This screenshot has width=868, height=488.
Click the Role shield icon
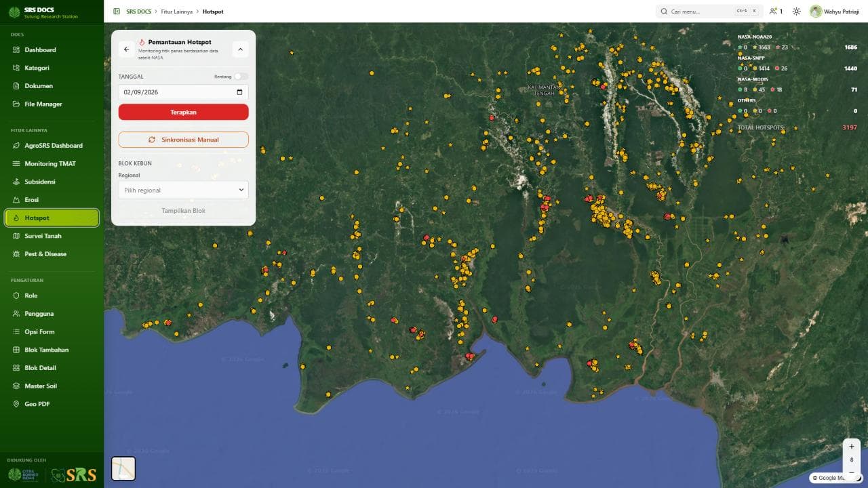coord(17,296)
